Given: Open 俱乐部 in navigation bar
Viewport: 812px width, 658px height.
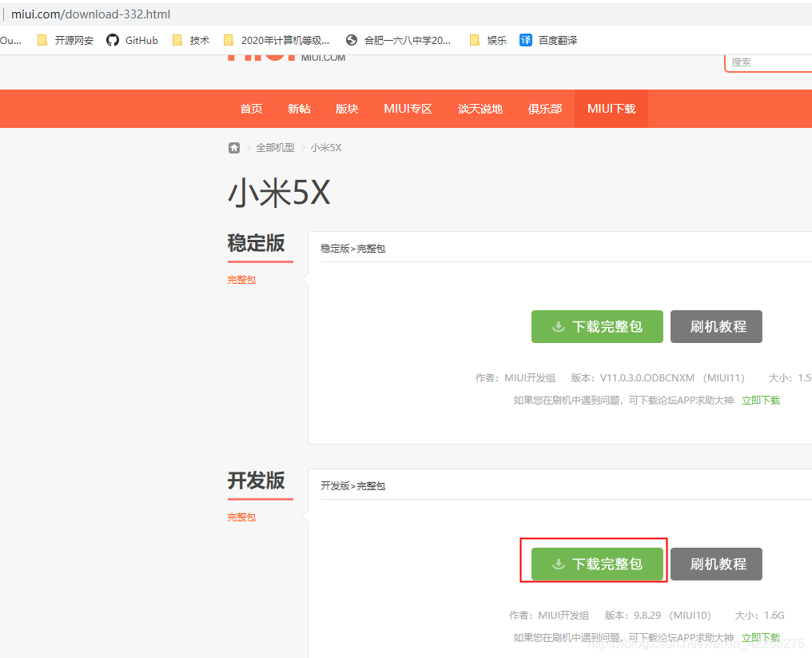Looking at the screenshot, I should [x=545, y=109].
